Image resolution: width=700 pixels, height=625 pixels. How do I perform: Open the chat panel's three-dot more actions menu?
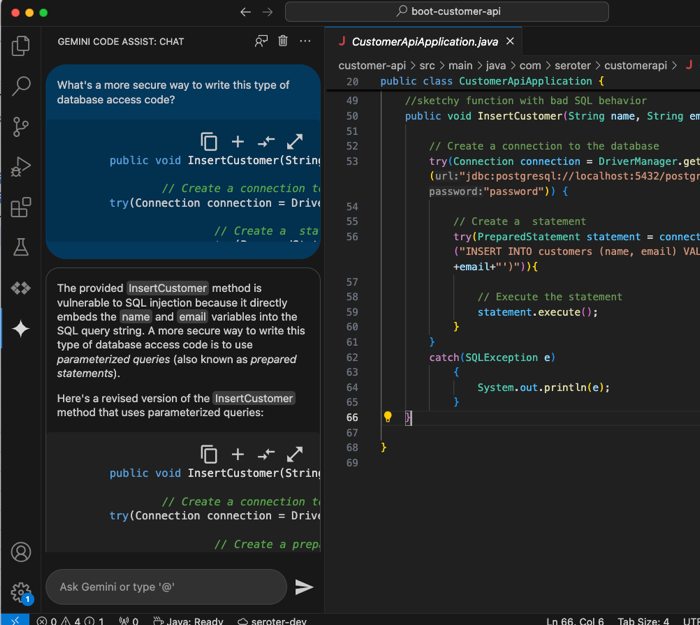click(306, 41)
